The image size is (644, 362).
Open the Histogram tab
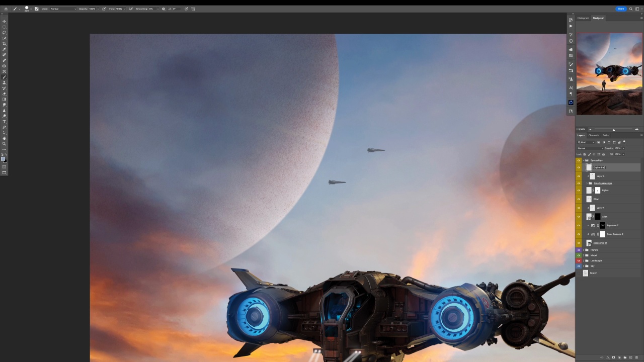pyautogui.click(x=583, y=18)
